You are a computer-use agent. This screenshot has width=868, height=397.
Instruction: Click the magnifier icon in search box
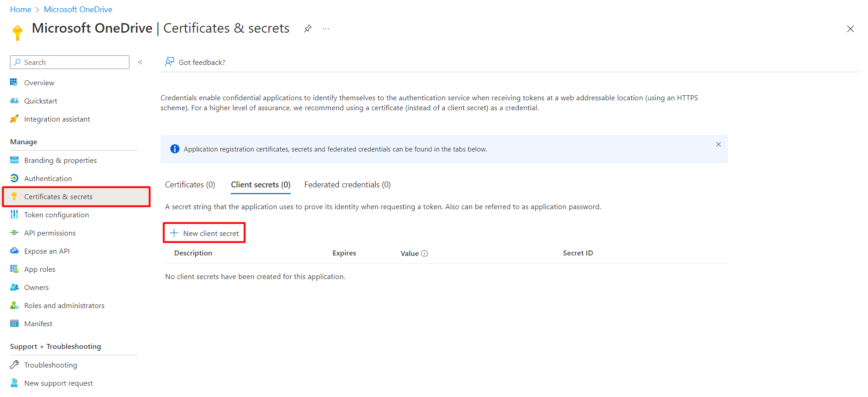pos(17,62)
